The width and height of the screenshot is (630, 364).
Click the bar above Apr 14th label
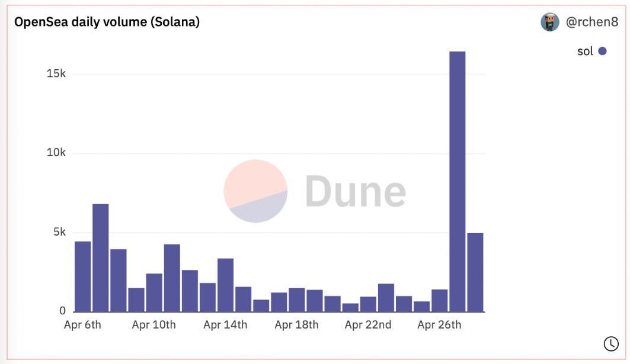coord(225,285)
